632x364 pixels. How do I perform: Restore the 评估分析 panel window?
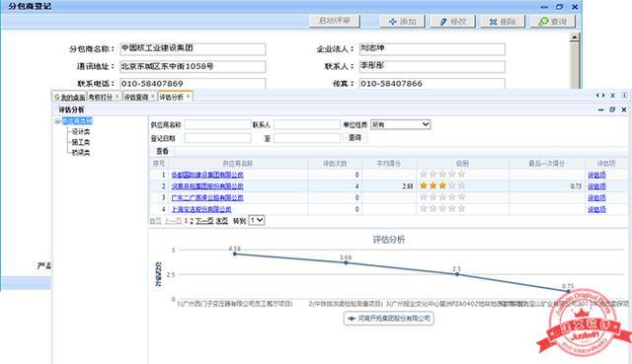(612, 109)
